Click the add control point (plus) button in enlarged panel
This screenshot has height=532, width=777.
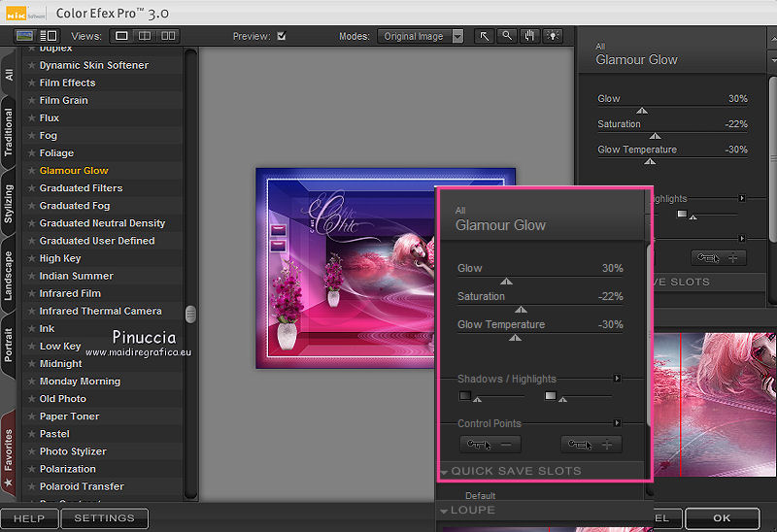pos(591,445)
